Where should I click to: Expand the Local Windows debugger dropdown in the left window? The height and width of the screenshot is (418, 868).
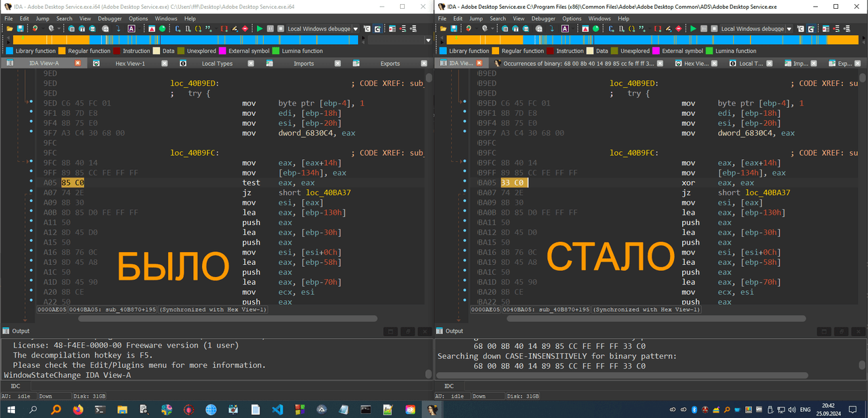pos(355,29)
